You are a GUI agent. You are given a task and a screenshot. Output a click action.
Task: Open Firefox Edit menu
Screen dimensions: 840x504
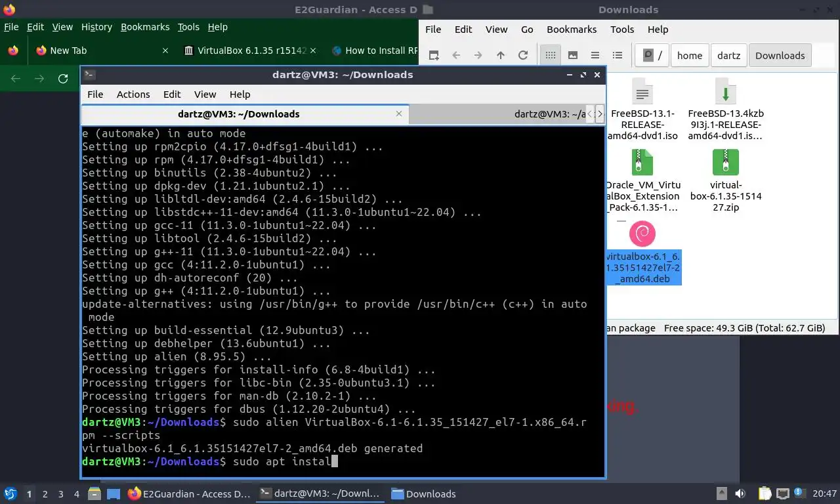pyautogui.click(x=35, y=27)
